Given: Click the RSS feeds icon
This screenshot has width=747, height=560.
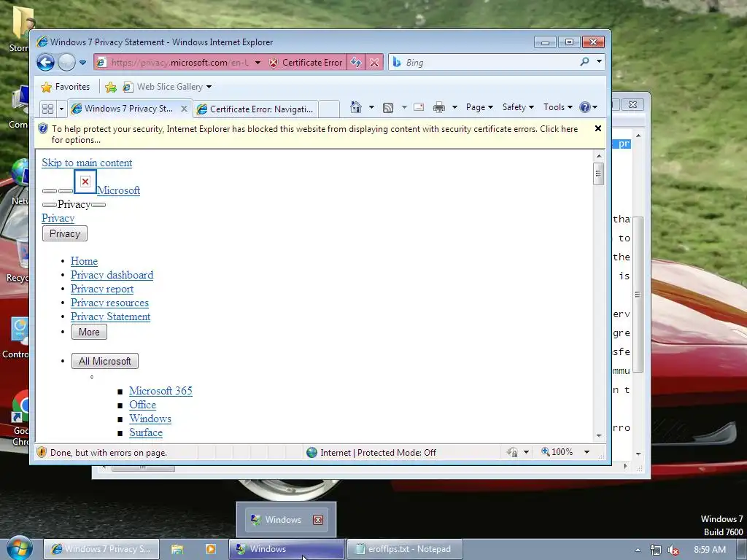Looking at the screenshot, I should coord(388,108).
